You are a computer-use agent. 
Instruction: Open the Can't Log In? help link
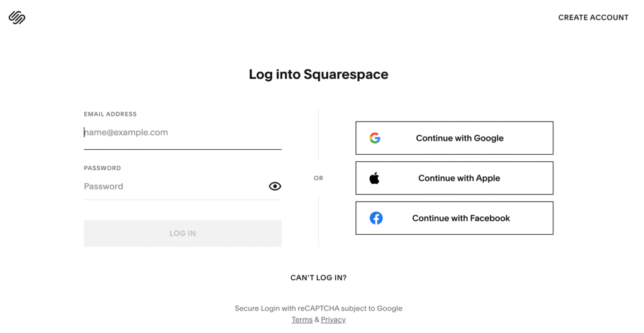pos(318,278)
